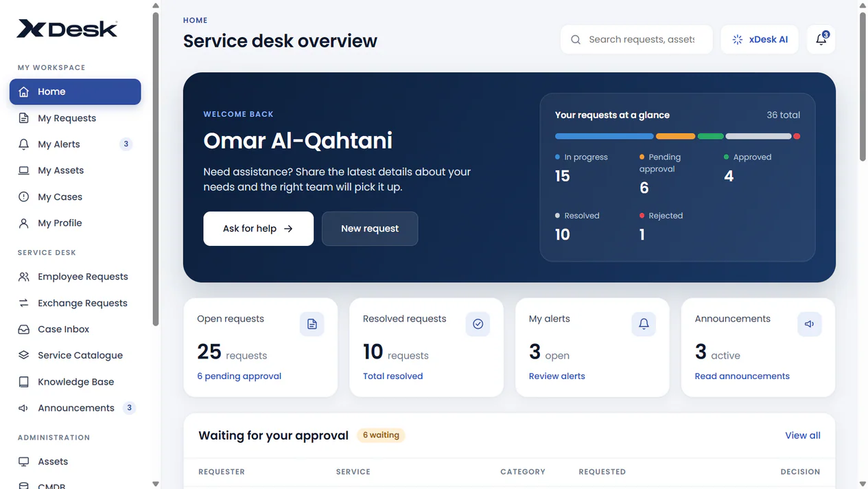868x489 pixels.
Task: Click the My Profile person icon
Action: pyautogui.click(x=24, y=223)
